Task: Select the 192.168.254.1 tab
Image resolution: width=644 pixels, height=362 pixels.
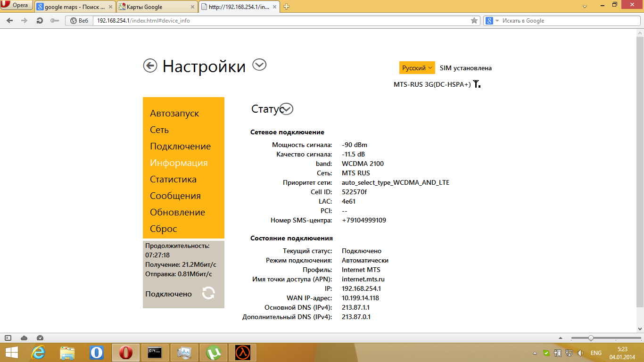Action: [x=239, y=7]
